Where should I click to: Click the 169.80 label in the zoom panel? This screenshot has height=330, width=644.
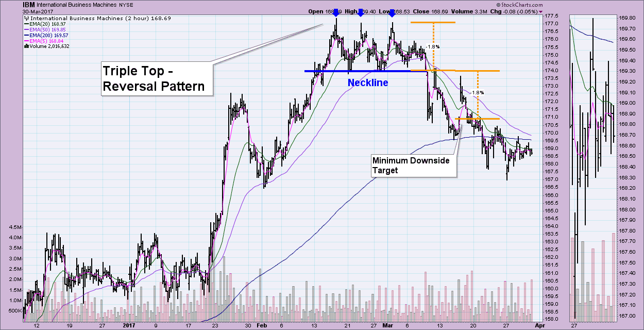626,17
